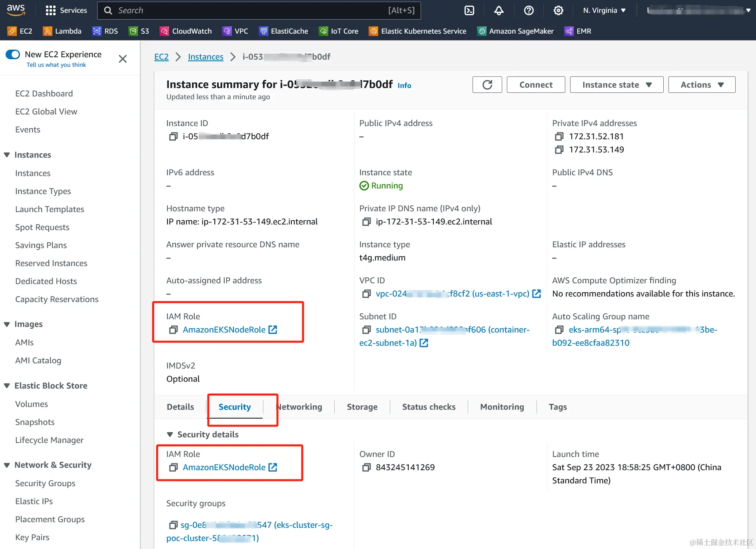Open the N. Virginia region dropdown
This screenshot has height=549, width=756.
604,10
